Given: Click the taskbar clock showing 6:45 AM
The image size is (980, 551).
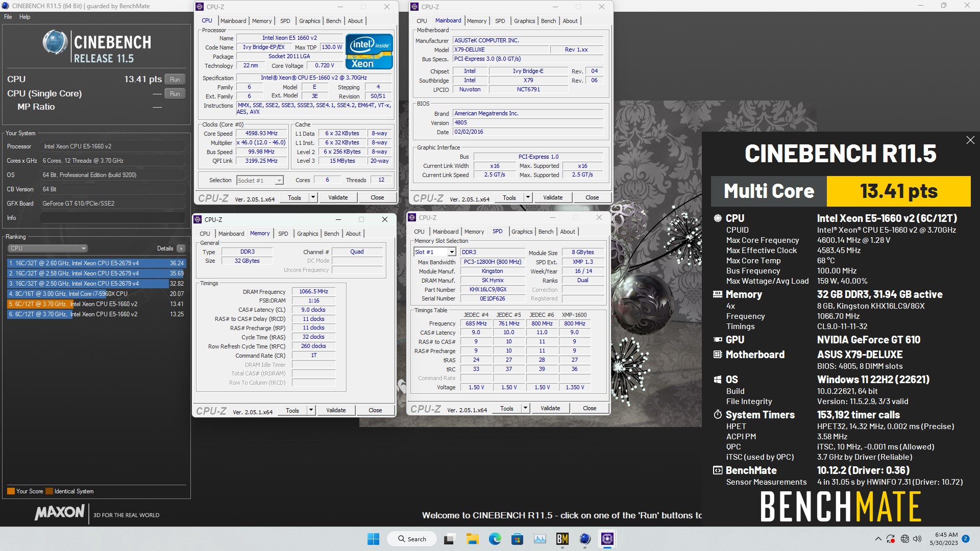Looking at the screenshot, I should pos(944,539).
